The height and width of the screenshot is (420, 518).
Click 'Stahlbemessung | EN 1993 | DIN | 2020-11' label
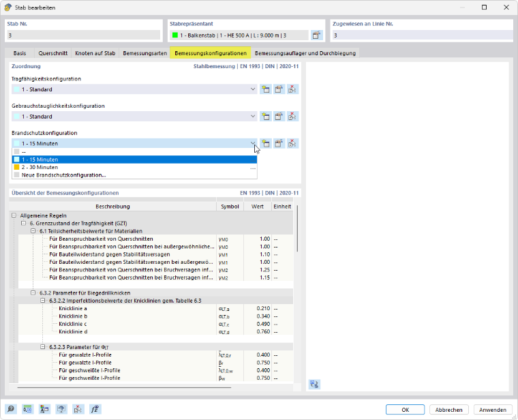(246, 66)
